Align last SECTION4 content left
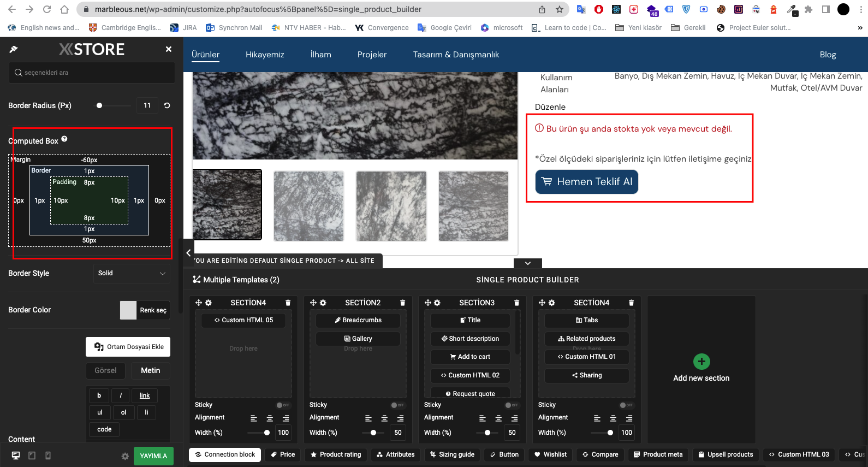This screenshot has height=467, width=868. tap(597, 418)
